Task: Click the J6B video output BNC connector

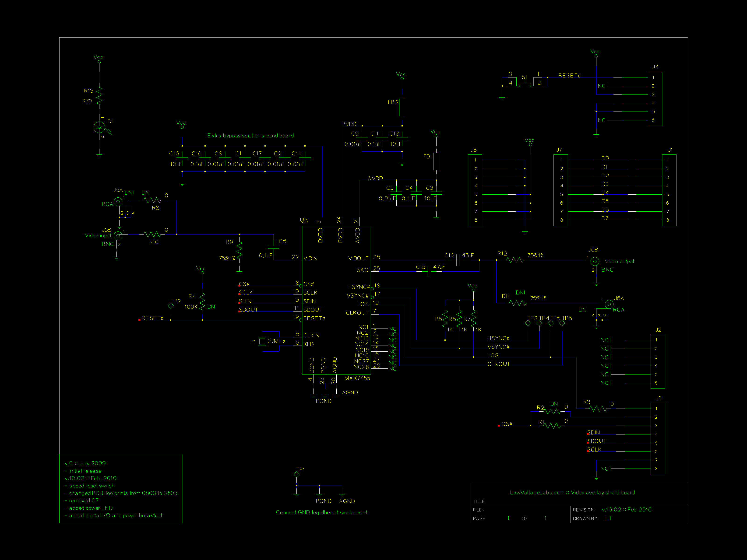Action: coord(595,261)
